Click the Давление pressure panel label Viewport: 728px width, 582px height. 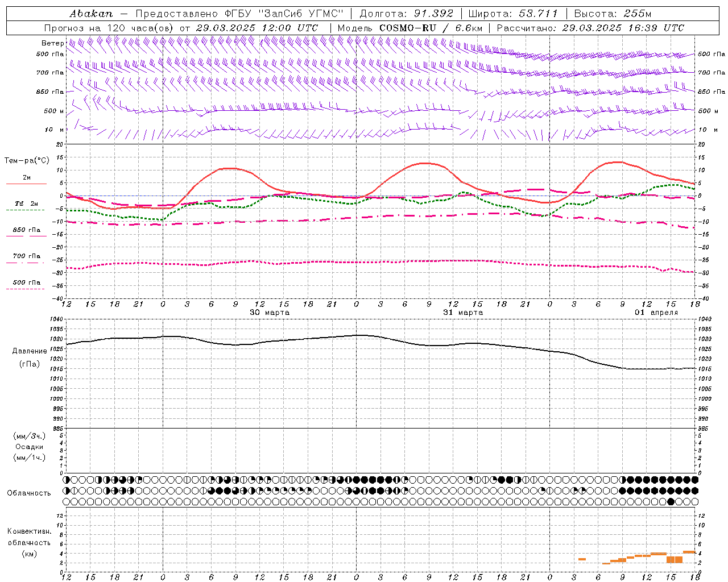coord(30,351)
